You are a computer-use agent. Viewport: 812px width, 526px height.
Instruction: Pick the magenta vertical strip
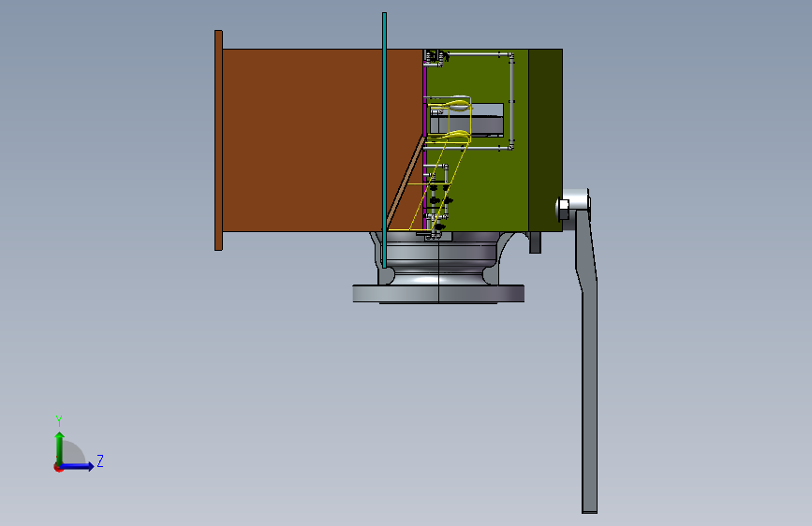(424, 139)
